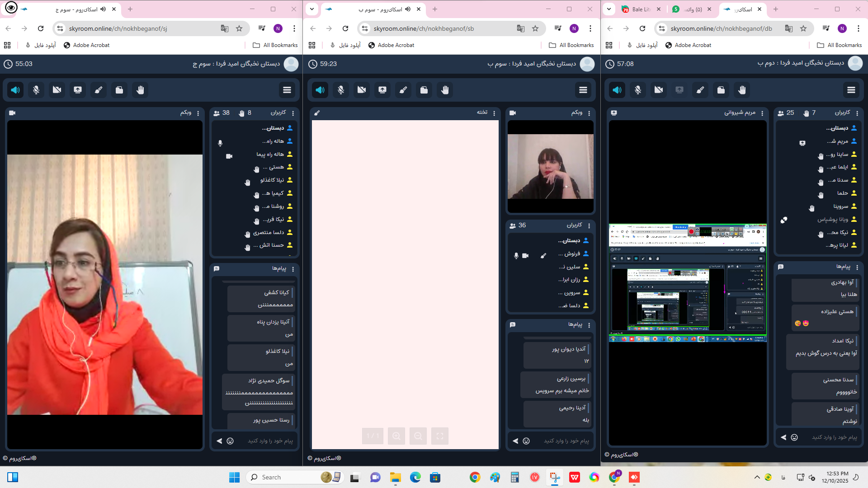The width and height of the screenshot is (868, 488).
Task: Expand whiteboard to fullscreen
Action: pyautogui.click(x=440, y=436)
